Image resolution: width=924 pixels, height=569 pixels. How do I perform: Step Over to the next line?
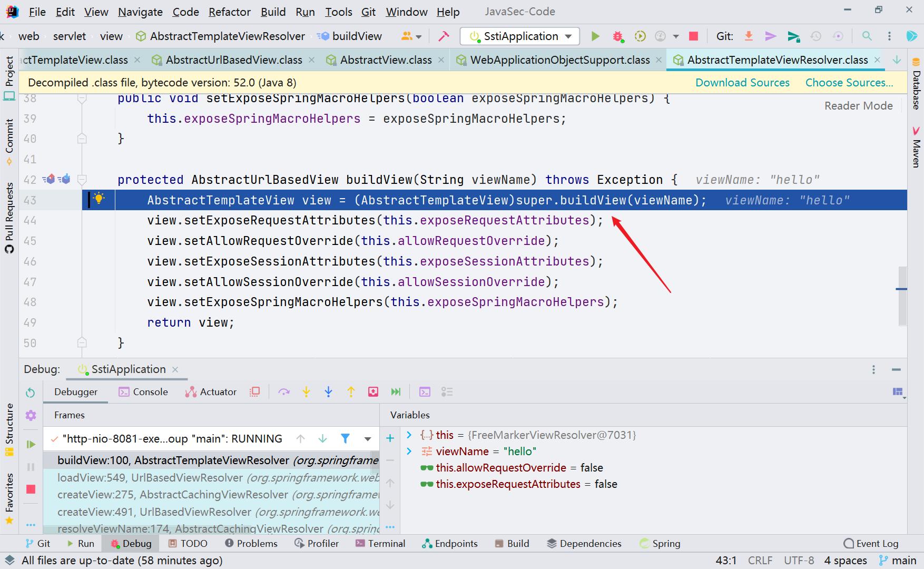pyautogui.click(x=284, y=391)
